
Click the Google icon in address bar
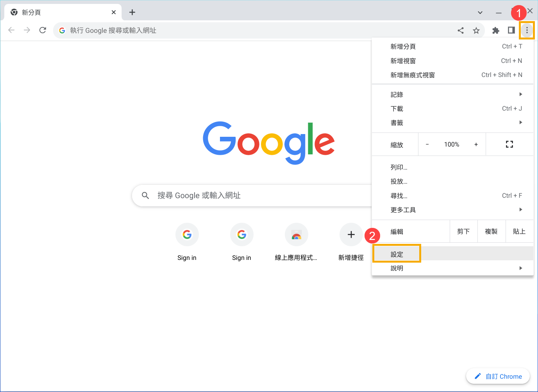coord(62,30)
